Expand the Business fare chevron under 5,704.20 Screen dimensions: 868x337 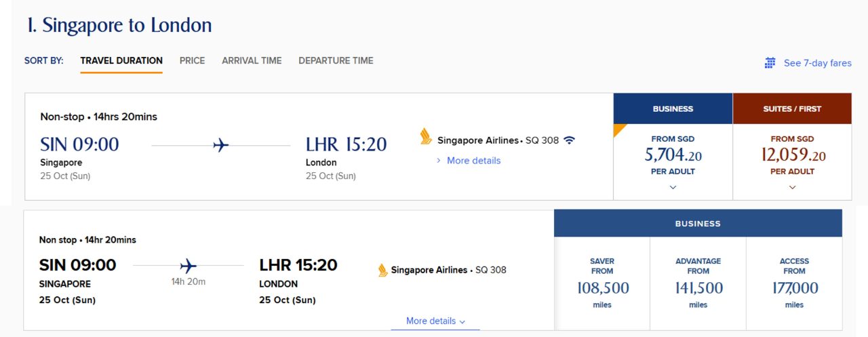pyautogui.click(x=673, y=187)
